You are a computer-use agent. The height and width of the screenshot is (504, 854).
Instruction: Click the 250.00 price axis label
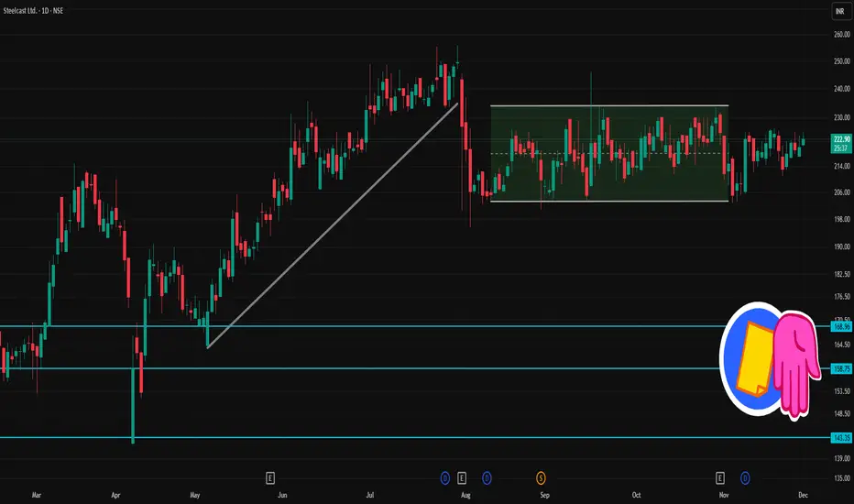tap(841, 61)
